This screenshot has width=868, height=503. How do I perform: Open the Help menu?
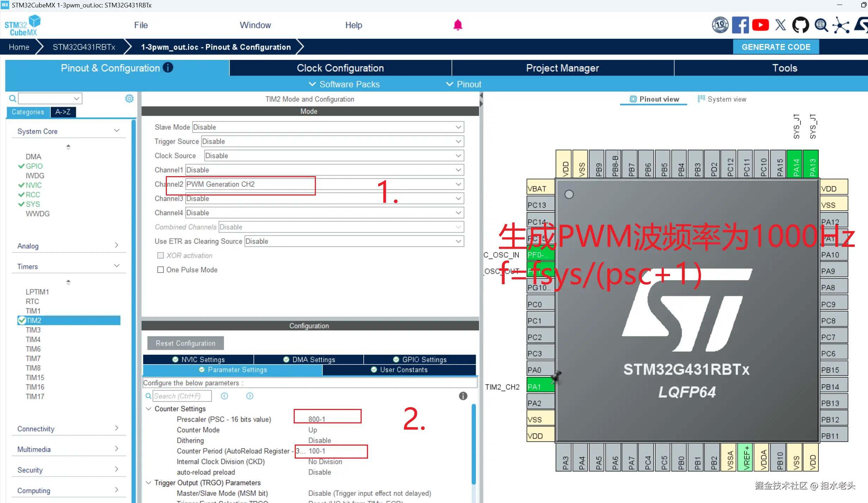coord(354,25)
